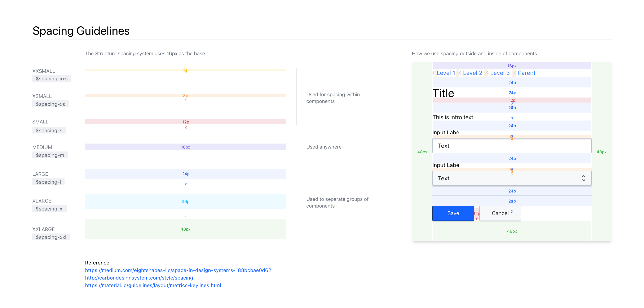
Task: Click the chevron before Level 1
Action: click(x=434, y=73)
